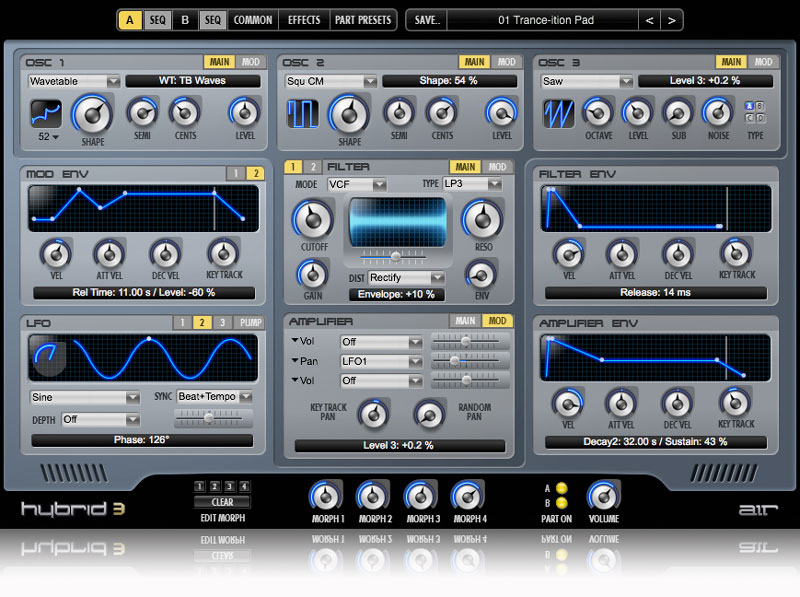Click the OSC 1 wavetable waveform icon

click(46, 113)
